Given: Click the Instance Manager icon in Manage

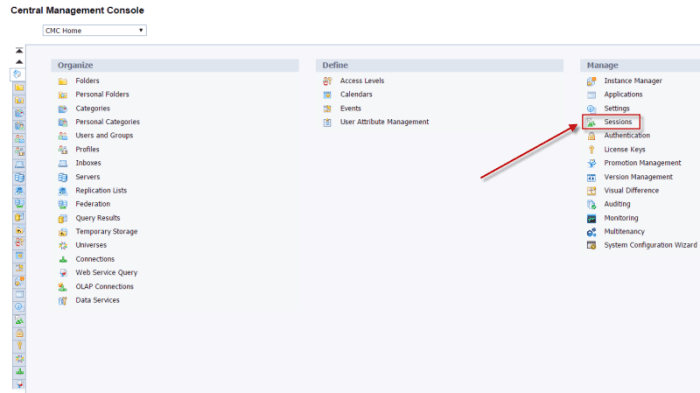Looking at the screenshot, I should (592, 81).
